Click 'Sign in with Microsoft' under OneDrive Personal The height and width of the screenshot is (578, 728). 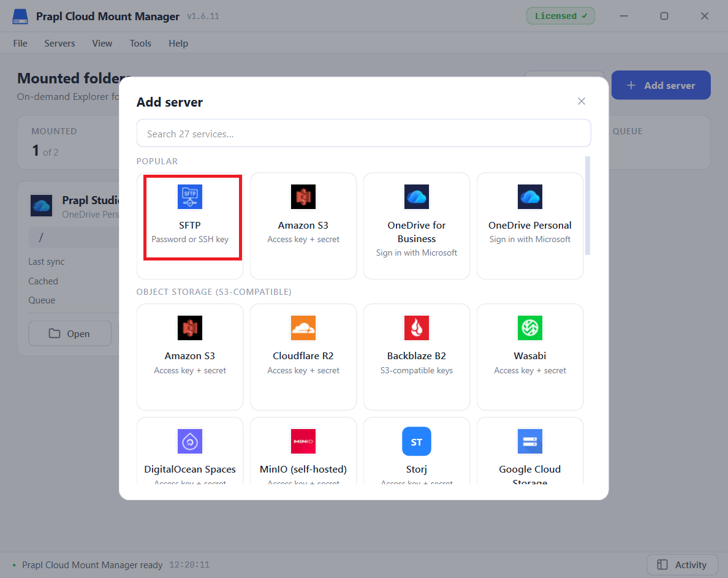pos(529,239)
